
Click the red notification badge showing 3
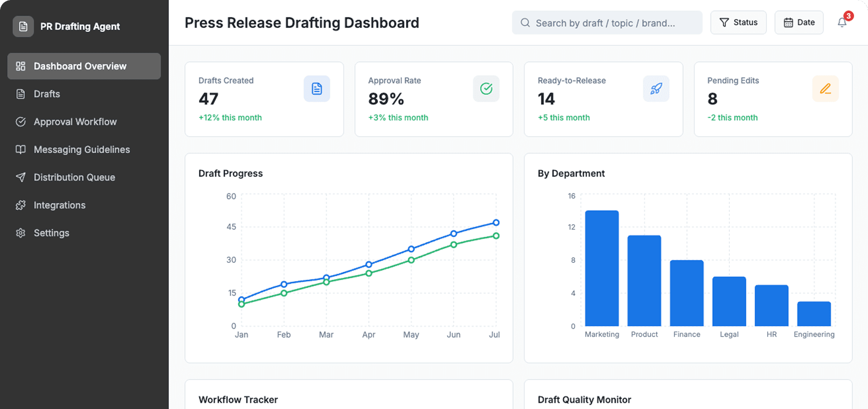(x=848, y=16)
